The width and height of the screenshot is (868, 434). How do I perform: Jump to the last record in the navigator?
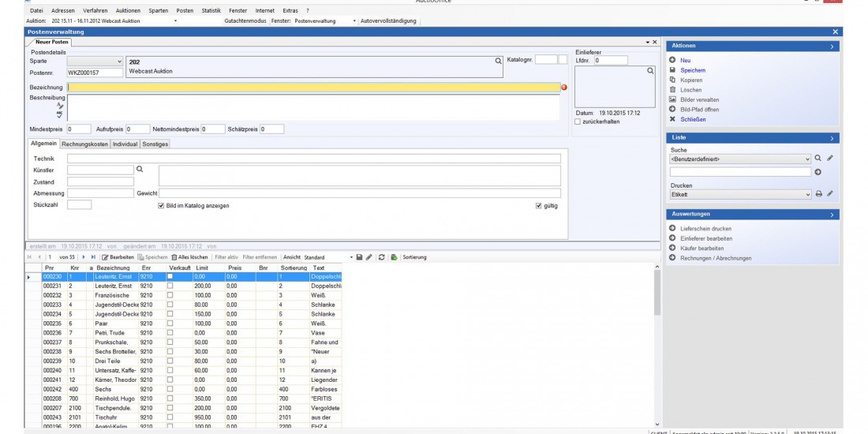[x=93, y=257]
